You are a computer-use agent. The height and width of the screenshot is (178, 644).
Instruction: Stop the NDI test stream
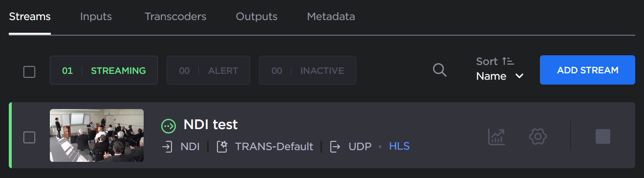(603, 136)
